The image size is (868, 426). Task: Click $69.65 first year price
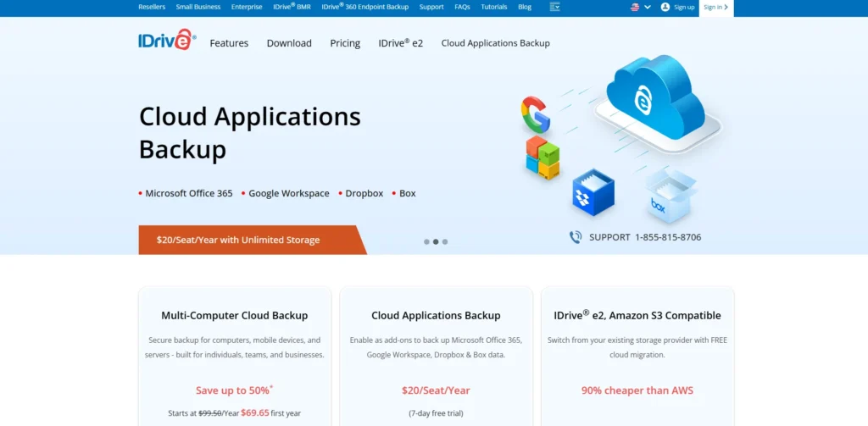255,412
